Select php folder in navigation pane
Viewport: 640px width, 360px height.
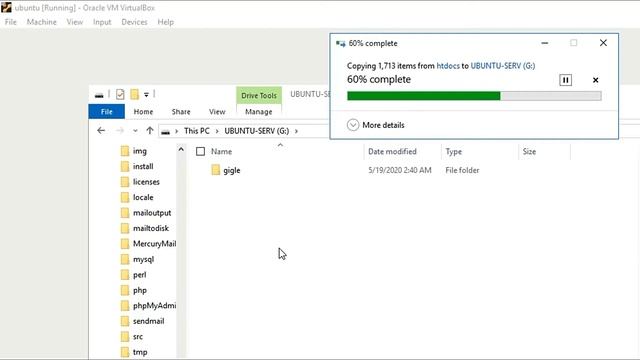(140, 291)
